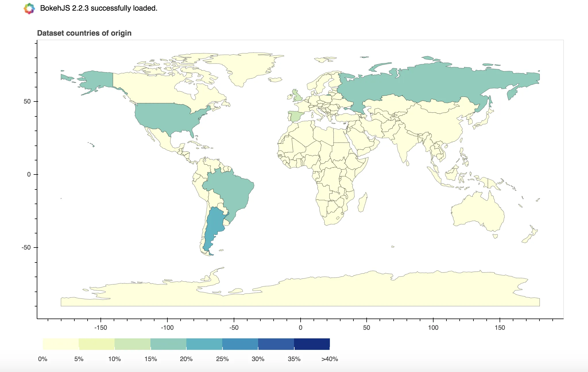Select the 30–35% dark blue legend swatch

pyautogui.click(x=276, y=344)
